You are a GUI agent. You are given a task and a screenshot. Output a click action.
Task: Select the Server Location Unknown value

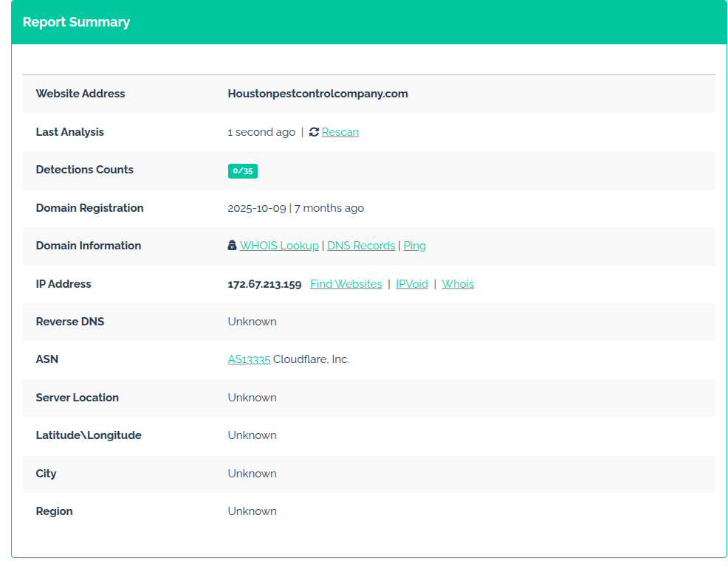pyautogui.click(x=252, y=398)
